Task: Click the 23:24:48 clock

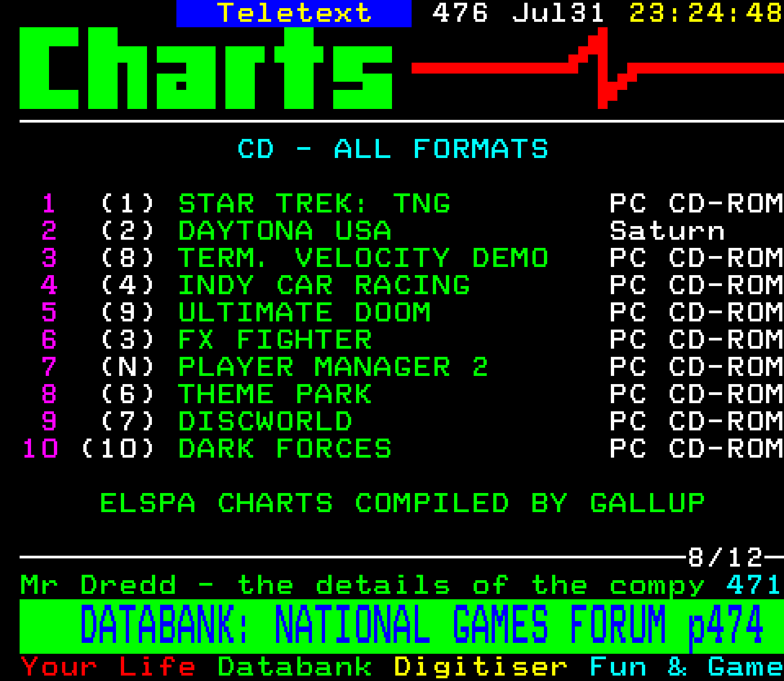Action: pos(706,13)
